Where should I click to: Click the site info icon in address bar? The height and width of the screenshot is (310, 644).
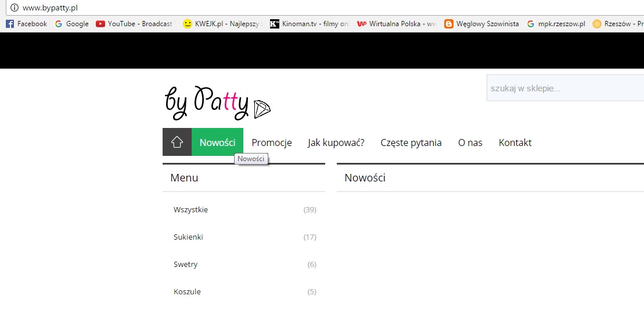pyautogui.click(x=15, y=8)
